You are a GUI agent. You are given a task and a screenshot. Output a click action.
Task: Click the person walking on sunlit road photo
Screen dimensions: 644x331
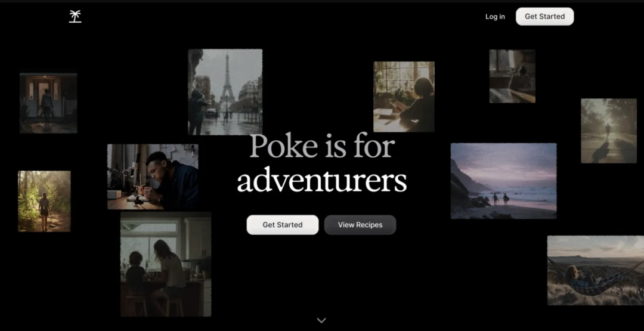coord(609,131)
